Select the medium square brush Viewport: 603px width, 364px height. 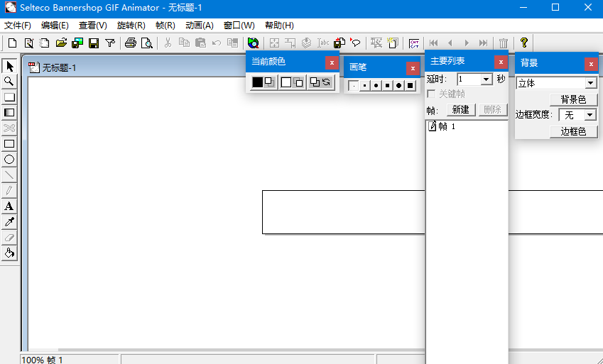pyautogui.click(x=387, y=86)
